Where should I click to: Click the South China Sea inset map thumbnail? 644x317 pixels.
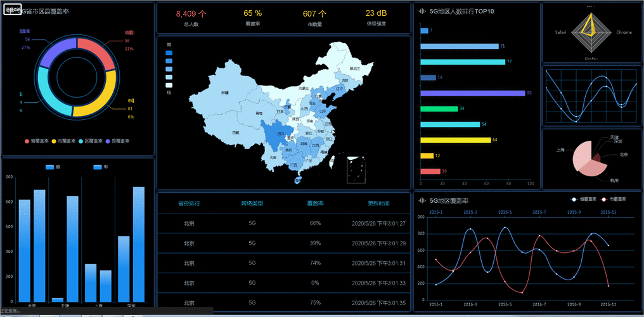click(x=357, y=169)
